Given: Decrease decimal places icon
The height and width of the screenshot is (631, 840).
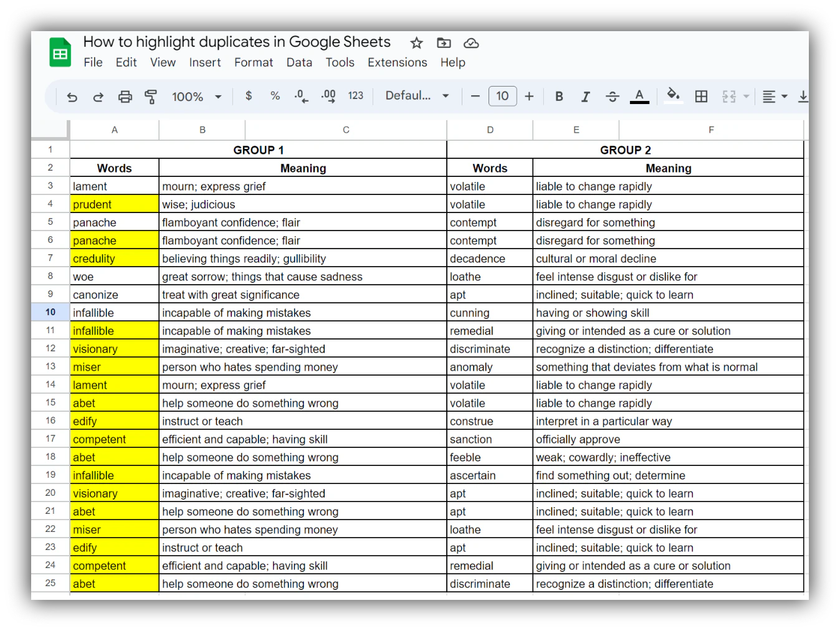Looking at the screenshot, I should tap(301, 96).
